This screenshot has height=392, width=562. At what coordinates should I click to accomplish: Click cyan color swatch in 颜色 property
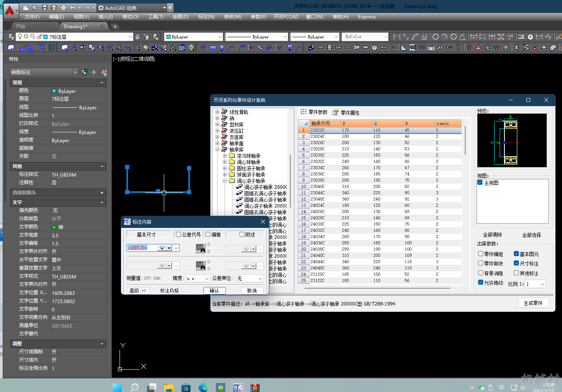[54, 91]
